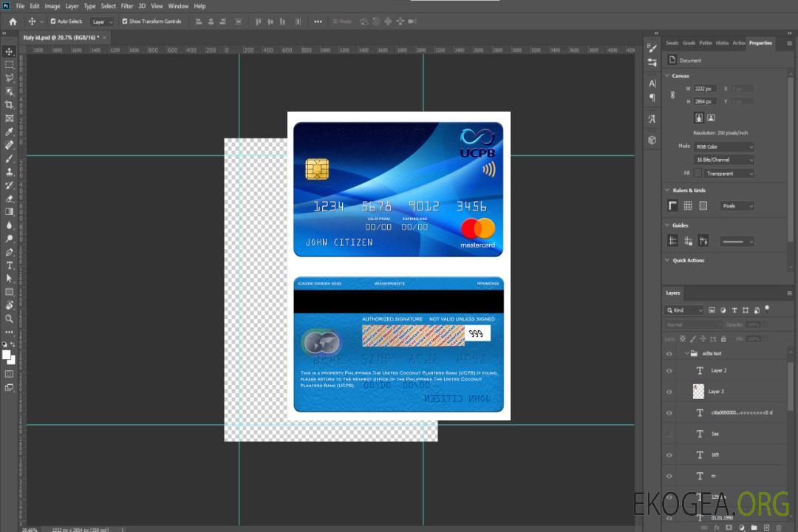Select the Object Selection tool
The height and width of the screenshot is (532, 798).
(9, 92)
